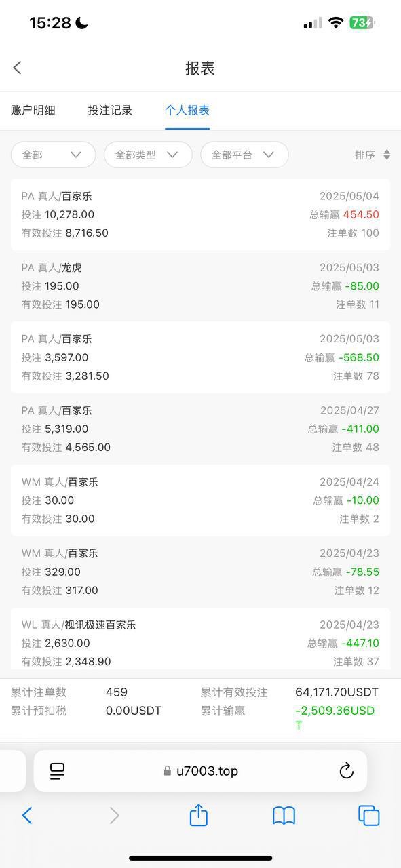
Task: Activate the 排序 sort toggle icon
Action: tap(387, 155)
